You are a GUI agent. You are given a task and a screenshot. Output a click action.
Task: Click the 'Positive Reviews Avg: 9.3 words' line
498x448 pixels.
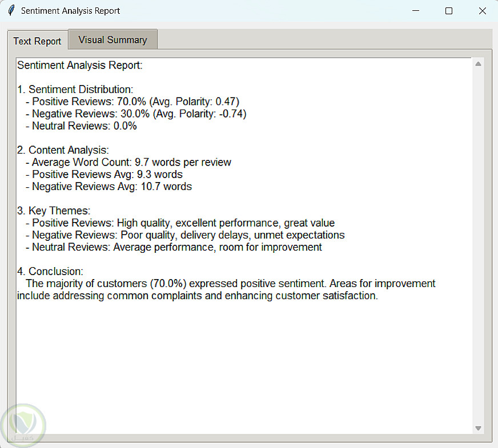pos(104,174)
